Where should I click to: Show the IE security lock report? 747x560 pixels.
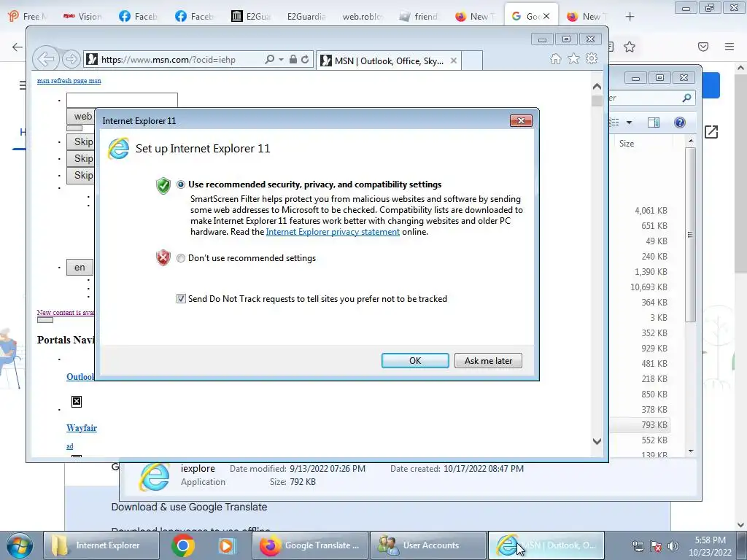pyautogui.click(x=293, y=59)
